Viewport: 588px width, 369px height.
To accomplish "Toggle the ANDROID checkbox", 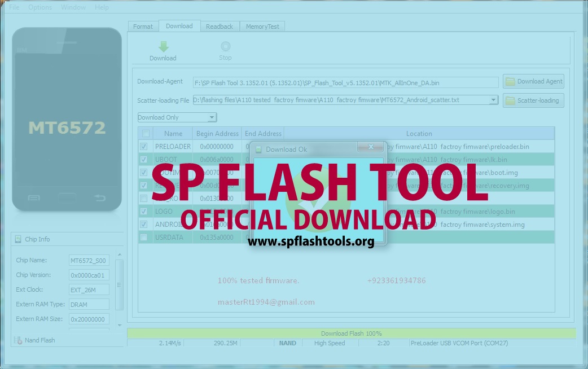I will [144, 224].
